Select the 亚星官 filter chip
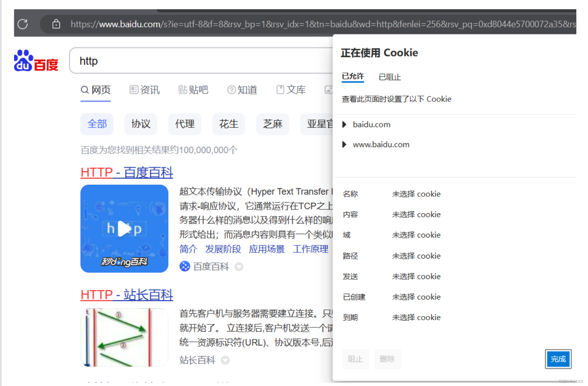 [317, 124]
